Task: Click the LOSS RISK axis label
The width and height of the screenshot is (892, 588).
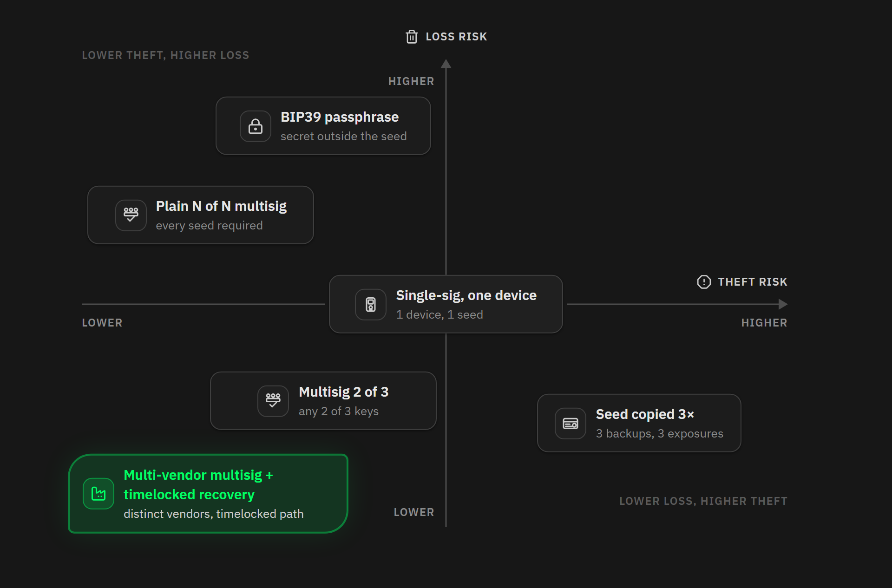Action: click(x=456, y=37)
